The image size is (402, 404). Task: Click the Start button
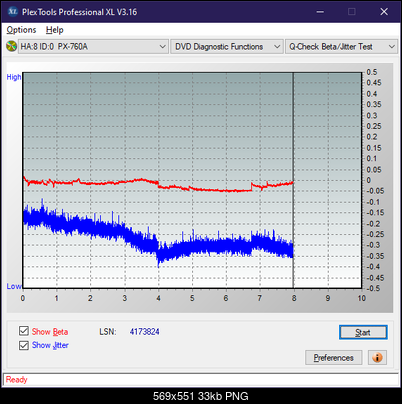(x=363, y=332)
